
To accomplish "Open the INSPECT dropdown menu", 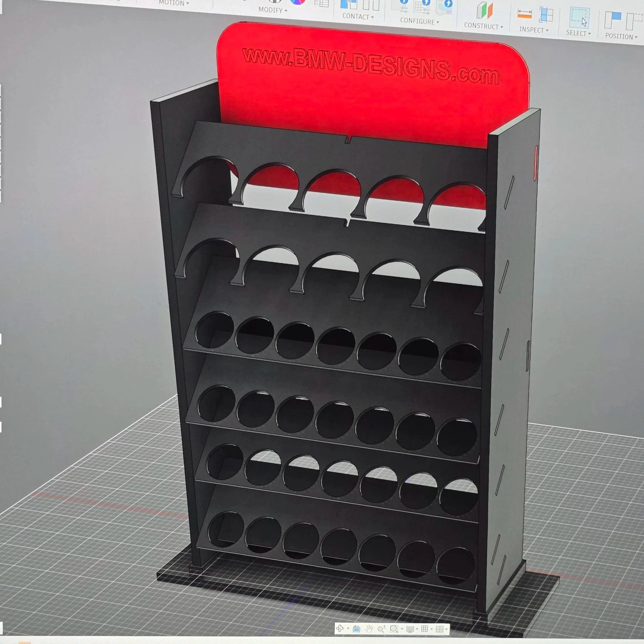I will pyautogui.click(x=534, y=30).
